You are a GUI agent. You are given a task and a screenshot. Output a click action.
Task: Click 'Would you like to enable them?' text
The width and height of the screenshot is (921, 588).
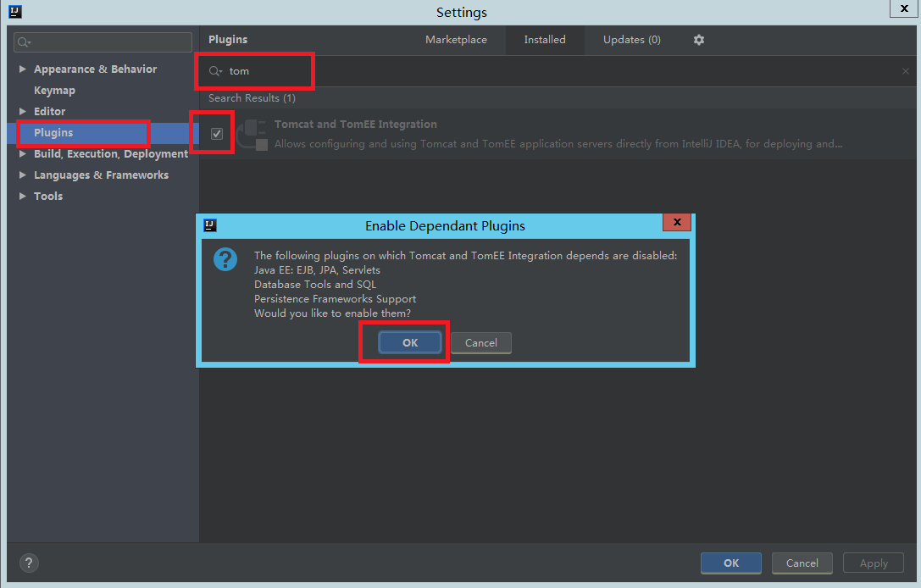click(332, 313)
